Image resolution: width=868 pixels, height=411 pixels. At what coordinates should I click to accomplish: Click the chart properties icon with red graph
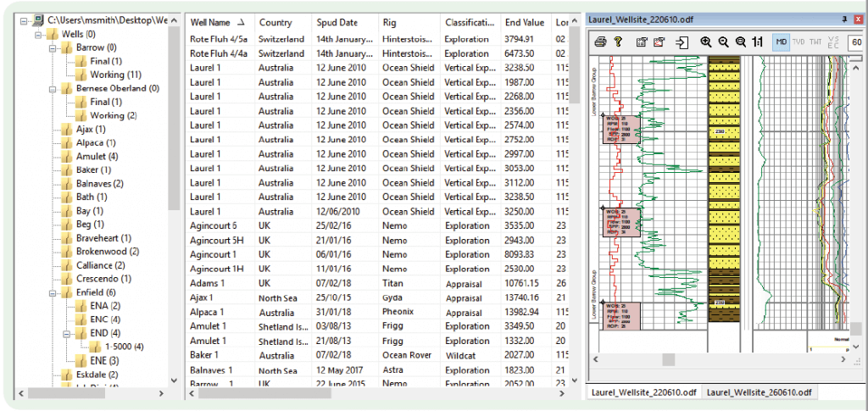[659, 42]
